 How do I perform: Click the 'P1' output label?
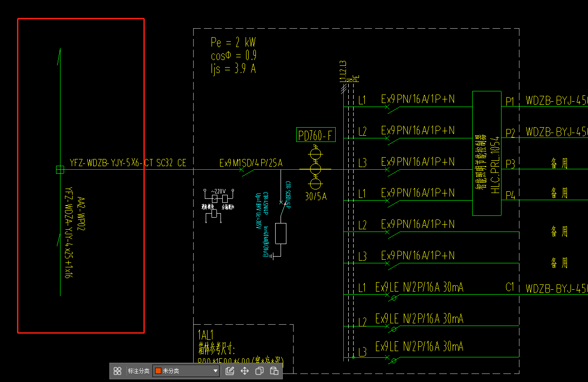pos(510,101)
